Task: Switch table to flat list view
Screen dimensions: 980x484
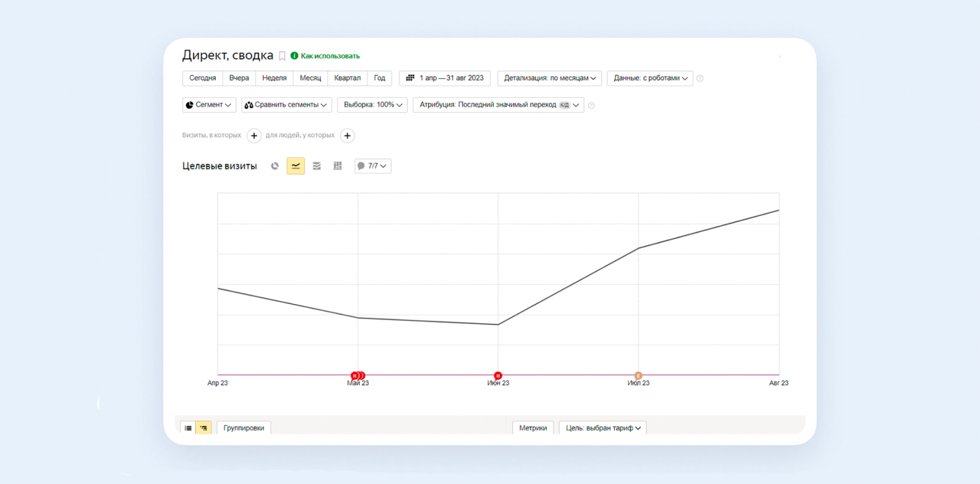Action: [x=188, y=428]
